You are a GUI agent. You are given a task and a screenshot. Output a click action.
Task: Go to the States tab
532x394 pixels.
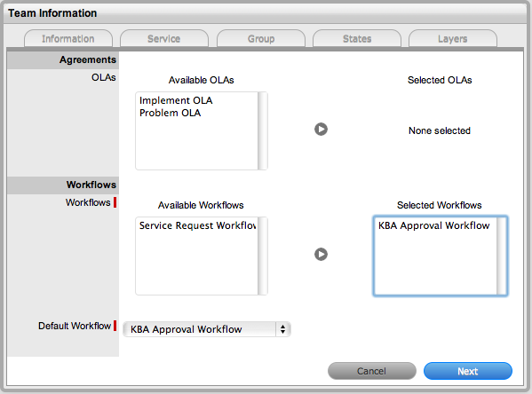click(x=357, y=39)
